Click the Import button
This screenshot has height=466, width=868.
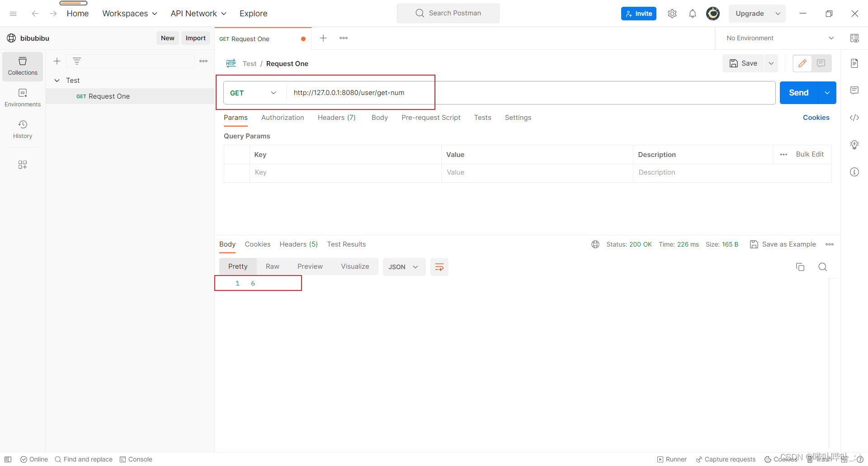click(195, 38)
